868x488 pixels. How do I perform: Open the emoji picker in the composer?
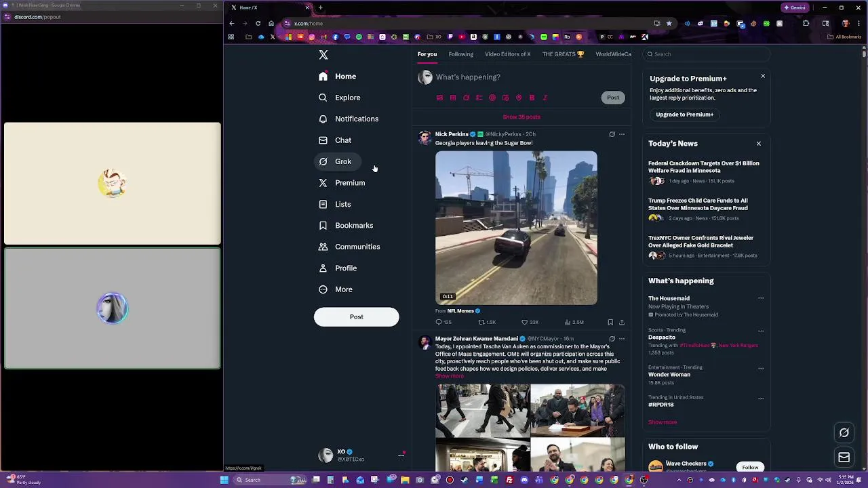pyautogui.click(x=492, y=98)
